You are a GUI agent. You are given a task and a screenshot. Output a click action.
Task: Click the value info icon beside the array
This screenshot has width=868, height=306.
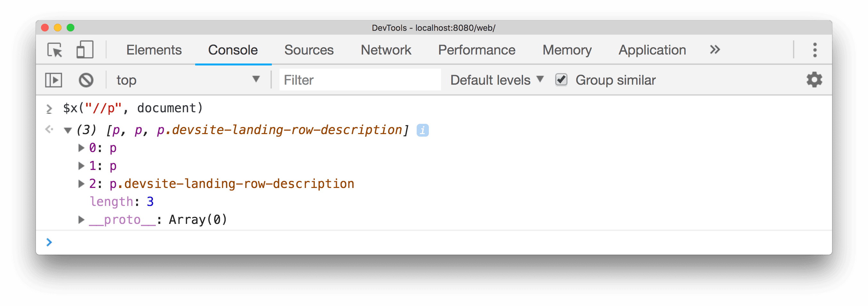tap(422, 130)
